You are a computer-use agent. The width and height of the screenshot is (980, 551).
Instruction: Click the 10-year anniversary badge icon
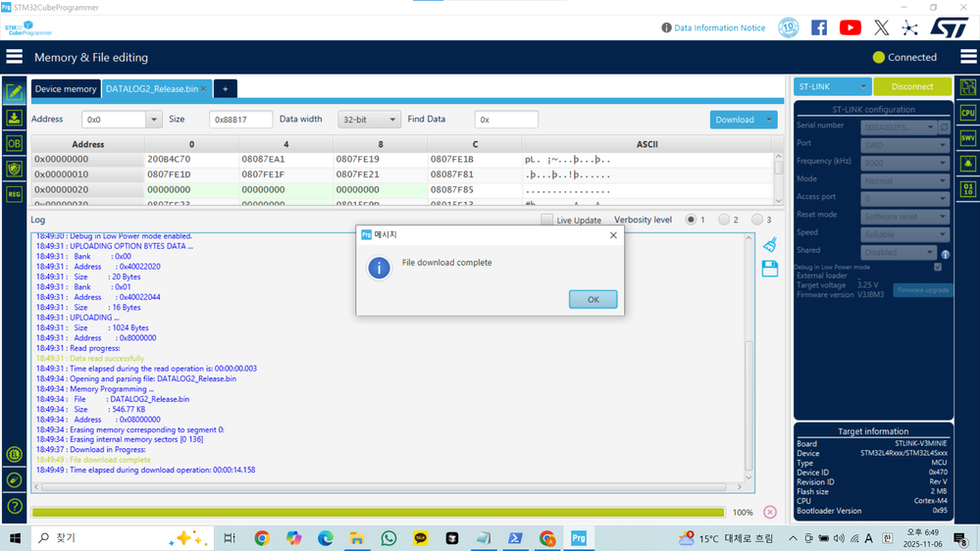(x=788, y=27)
